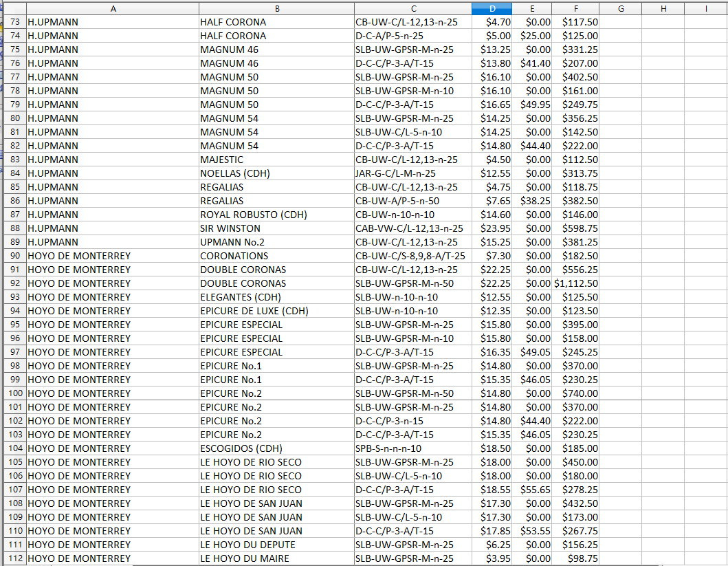This screenshot has width=728, height=566.
Task: Click total cell $117.50
Action: coord(575,22)
